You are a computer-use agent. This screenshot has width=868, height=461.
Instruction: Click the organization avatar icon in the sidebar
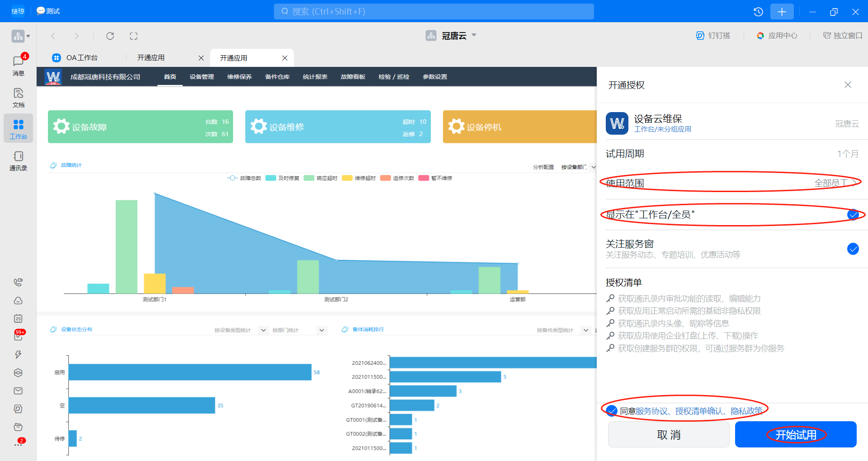point(18,36)
